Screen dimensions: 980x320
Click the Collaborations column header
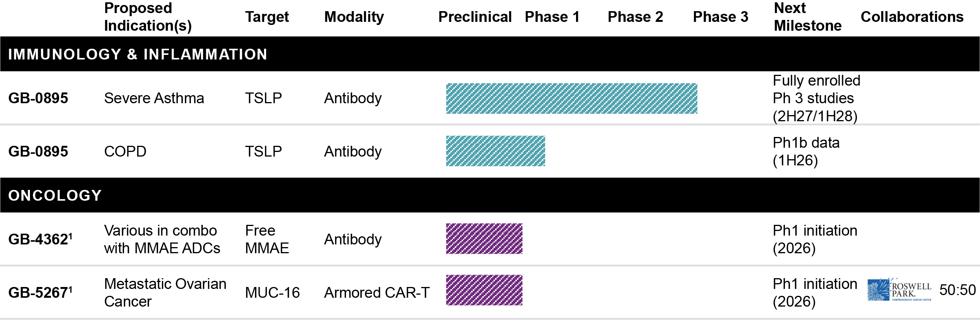[x=912, y=17]
